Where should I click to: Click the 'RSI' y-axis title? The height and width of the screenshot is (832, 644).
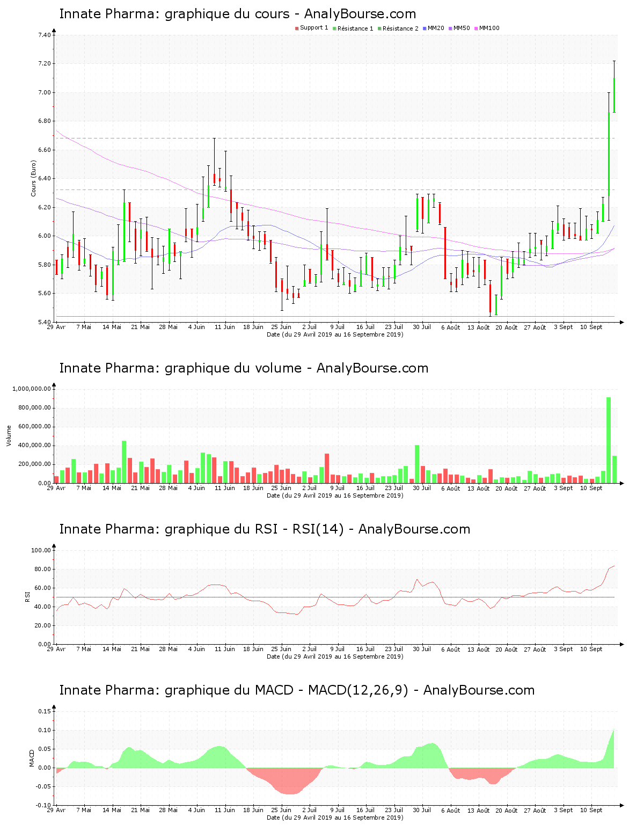(x=27, y=596)
